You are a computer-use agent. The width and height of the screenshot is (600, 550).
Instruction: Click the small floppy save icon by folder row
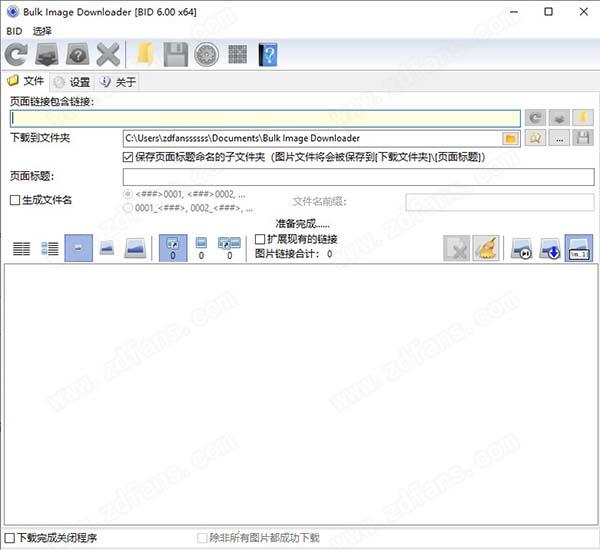(x=583, y=138)
